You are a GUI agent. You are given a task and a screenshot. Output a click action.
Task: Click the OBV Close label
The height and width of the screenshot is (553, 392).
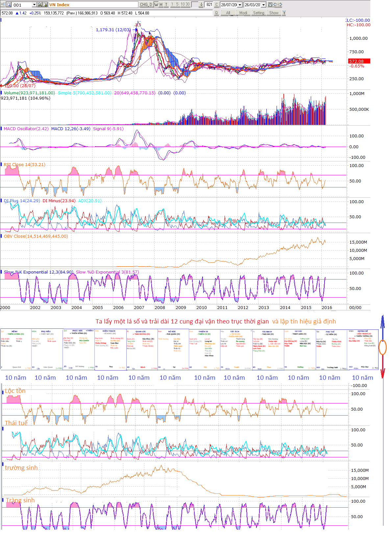pyautogui.click(x=36, y=236)
